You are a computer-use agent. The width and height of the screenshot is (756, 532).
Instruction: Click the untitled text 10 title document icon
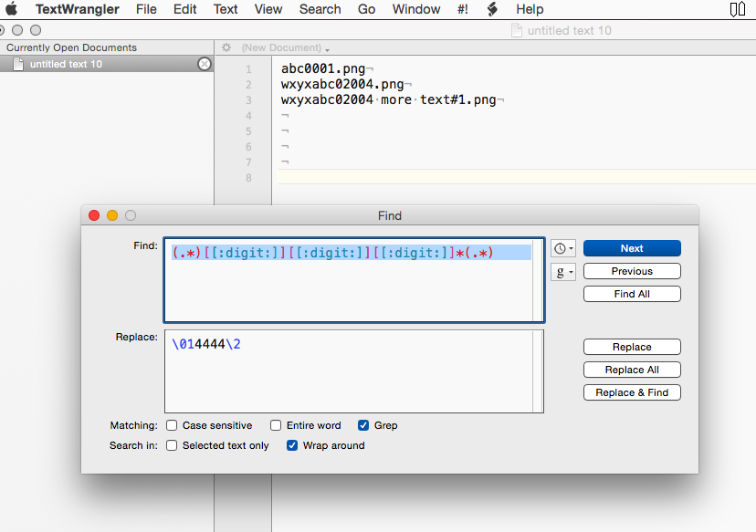[517, 30]
